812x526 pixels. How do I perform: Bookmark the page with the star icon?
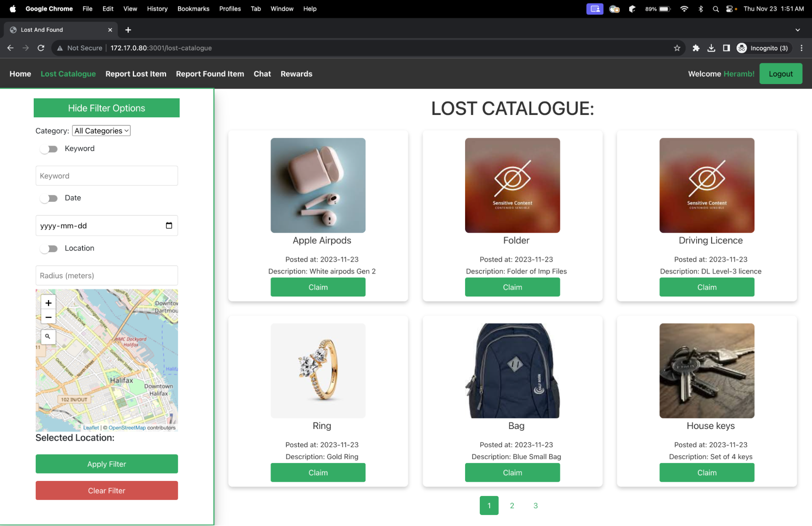[x=677, y=48]
